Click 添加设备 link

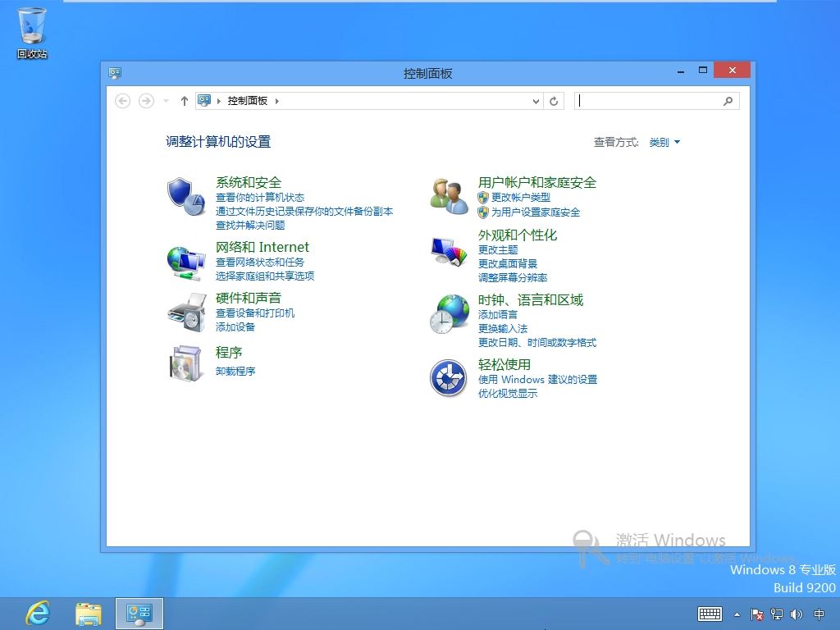[x=235, y=326]
